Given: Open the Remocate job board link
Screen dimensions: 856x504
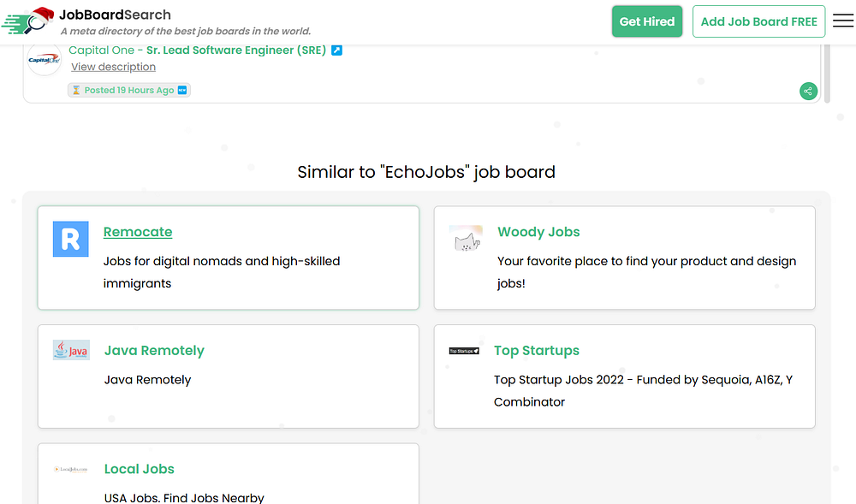Looking at the screenshot, I should (x=138, y=232).
